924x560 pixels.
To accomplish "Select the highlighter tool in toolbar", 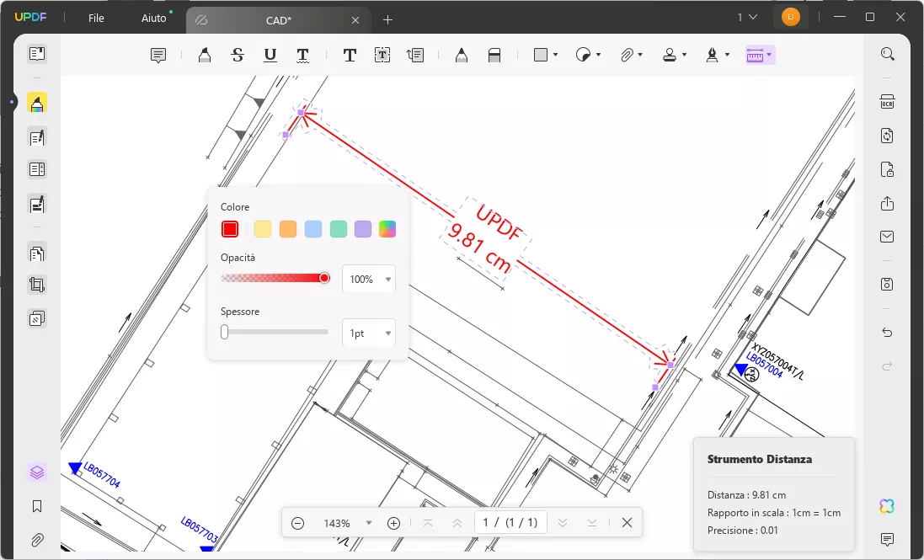I will pyautogui.click(x=205, y=56).
